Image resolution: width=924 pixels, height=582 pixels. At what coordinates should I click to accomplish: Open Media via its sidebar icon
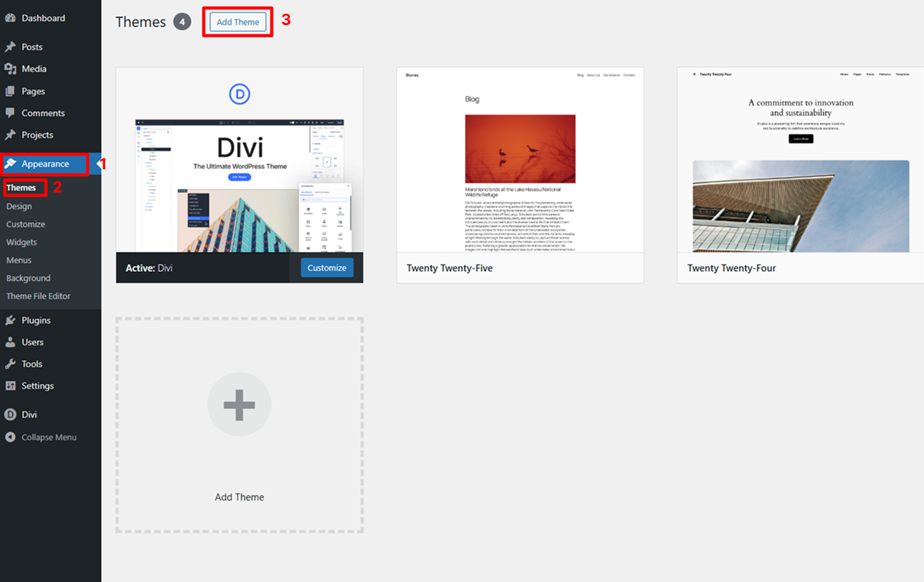[x=10, y=69]
